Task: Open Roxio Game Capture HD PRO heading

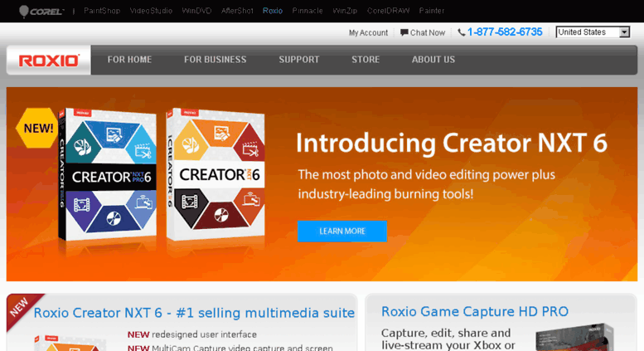Action: tap(475, 311)
